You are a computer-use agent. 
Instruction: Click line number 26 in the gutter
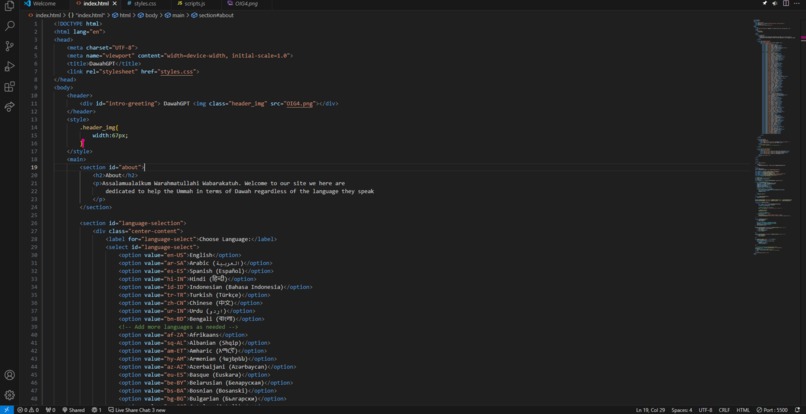tap(34, 223)
